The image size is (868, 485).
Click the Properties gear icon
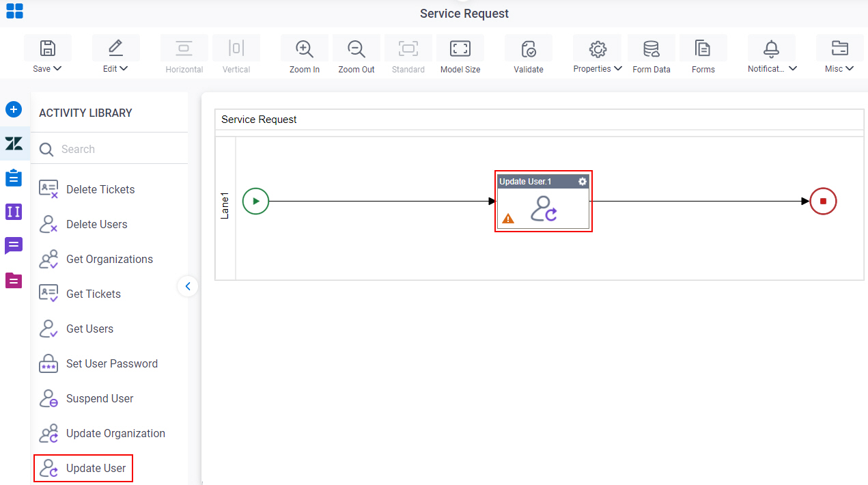tap(598, 48)
